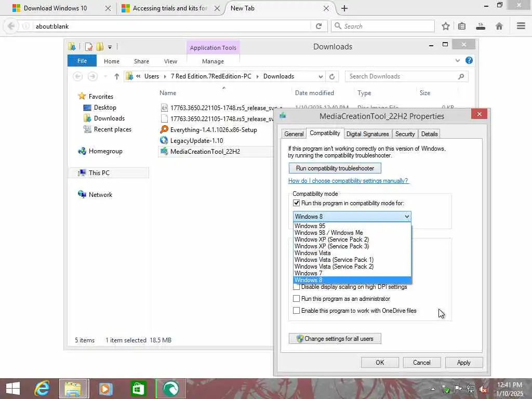The width and height of the screenshot is (532, 399).
Task: Reload page with Firefox refresh icon
Action: [x=318, y=26]
